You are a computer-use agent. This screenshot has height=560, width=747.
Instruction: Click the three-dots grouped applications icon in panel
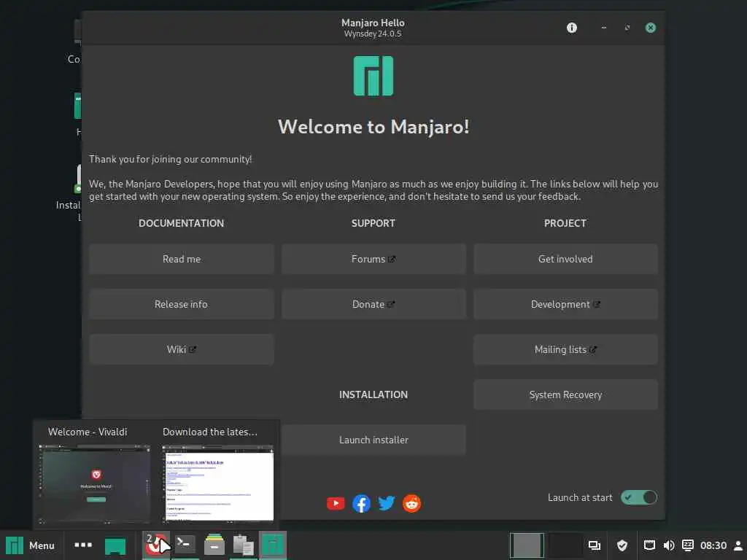[x=83, y=545]
